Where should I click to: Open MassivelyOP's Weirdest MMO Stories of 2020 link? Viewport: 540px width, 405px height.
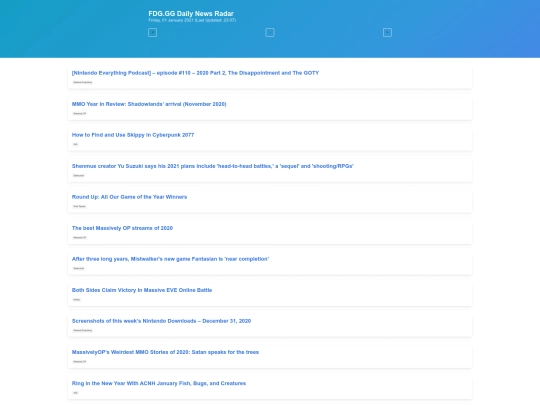click(x=165, y=352)
